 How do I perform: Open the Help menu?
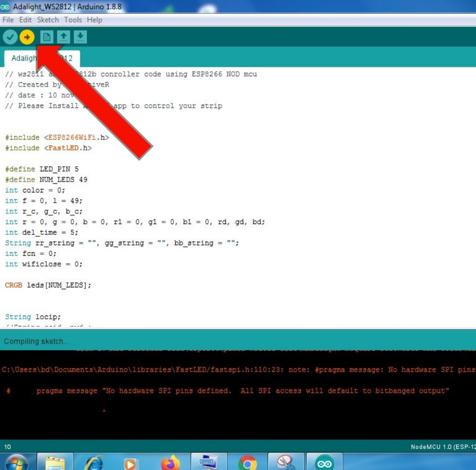[94, 20]
